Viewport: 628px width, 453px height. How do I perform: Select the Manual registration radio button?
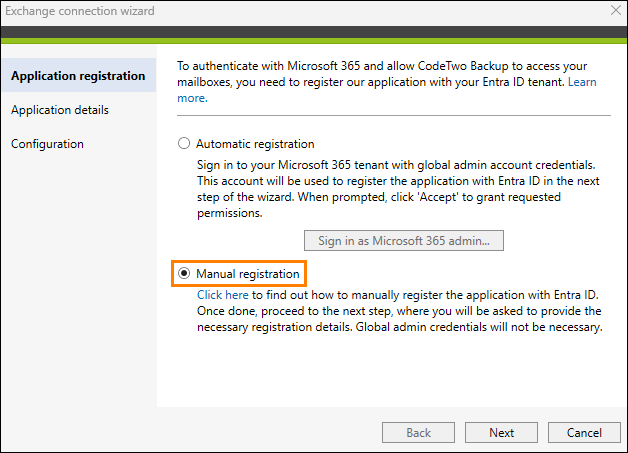[x=184, y=274]
